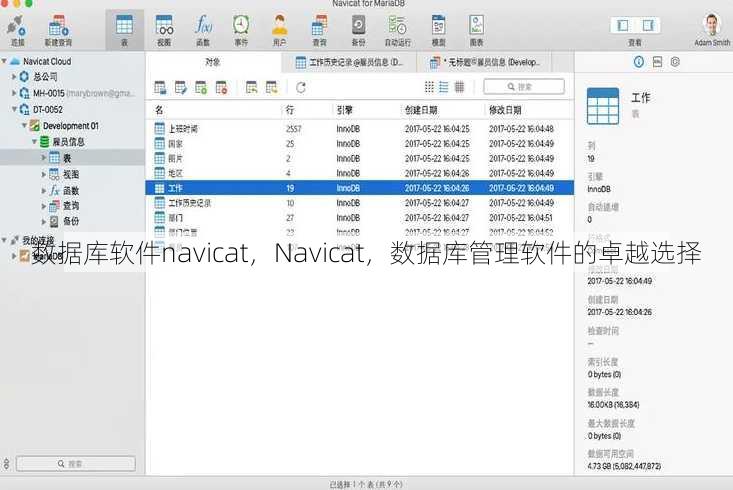Select the 图片 table row
733x490 pixels.
(359, 159)
